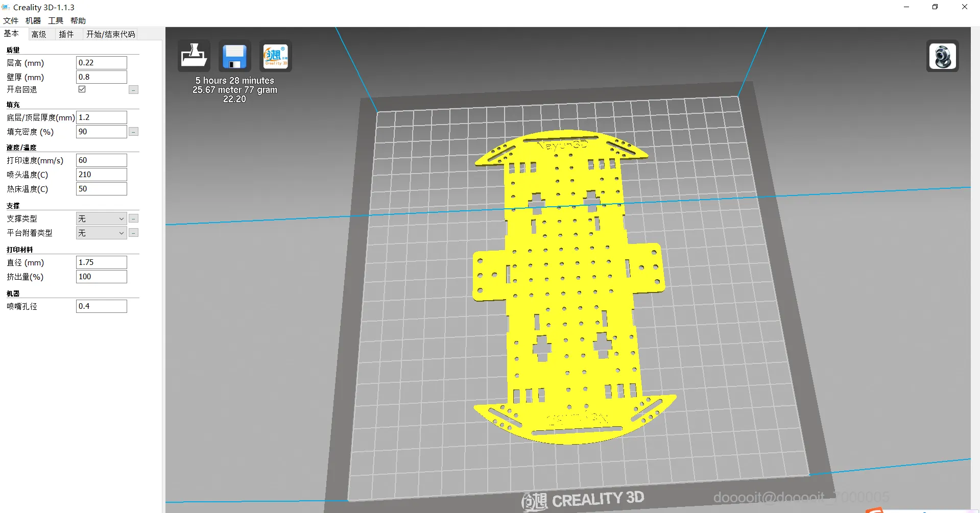This screenshot has height=513, width=980.
Task: Open the 工具 menu
Action: pyautogui.click(x=56, y=20)
